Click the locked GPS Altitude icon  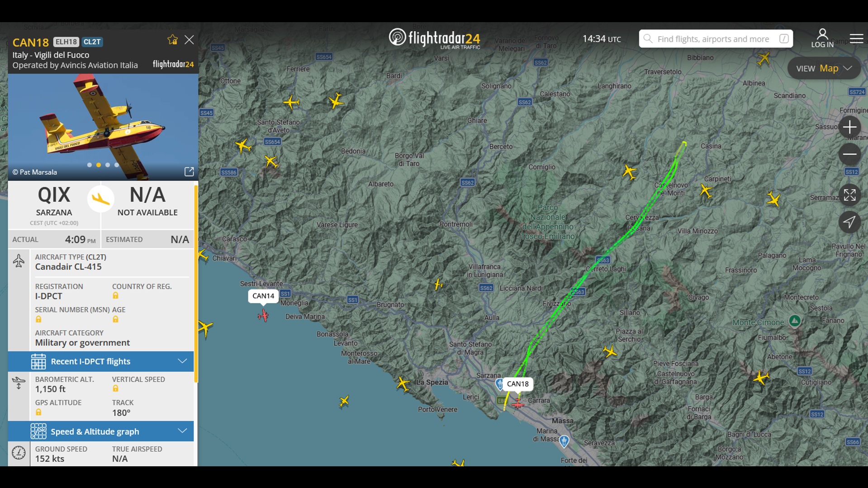click(38, 412)
